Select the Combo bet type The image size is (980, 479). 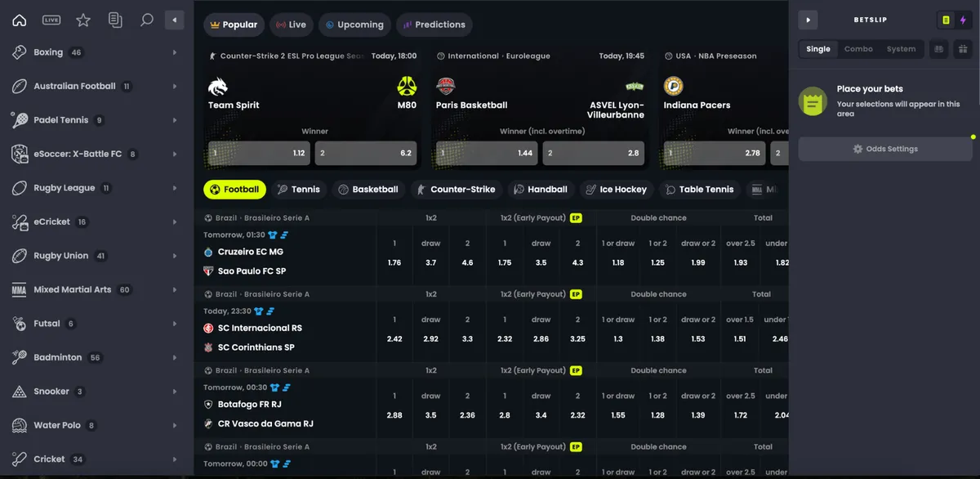click(858, 49)
